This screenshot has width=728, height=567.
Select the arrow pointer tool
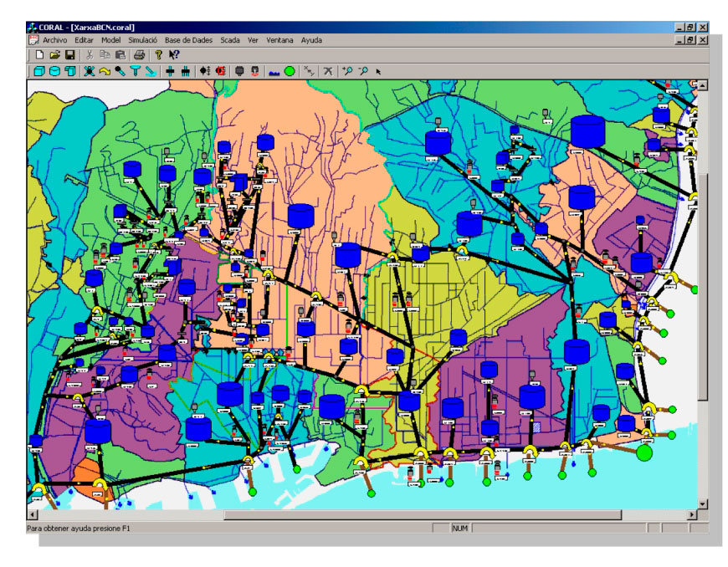click(x=378, y=72)
